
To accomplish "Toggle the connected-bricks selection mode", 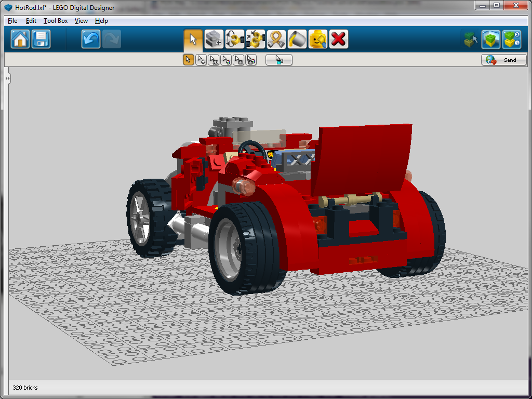I will (278, 59).
